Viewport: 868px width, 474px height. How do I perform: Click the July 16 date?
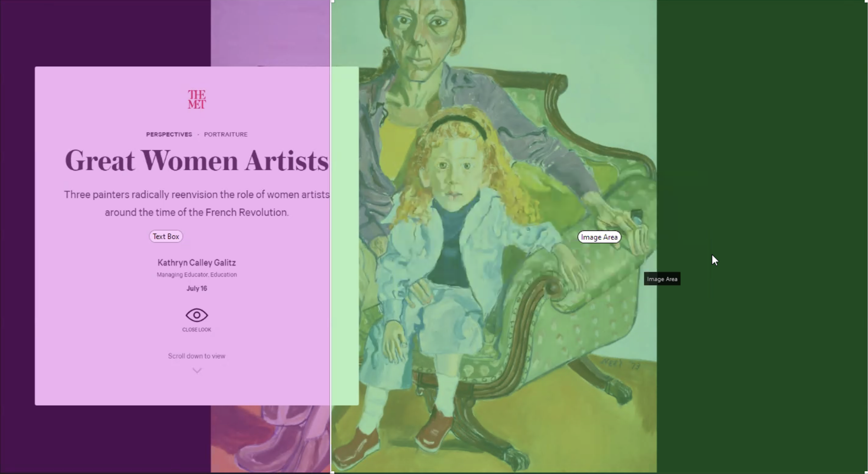click(197, 289)
